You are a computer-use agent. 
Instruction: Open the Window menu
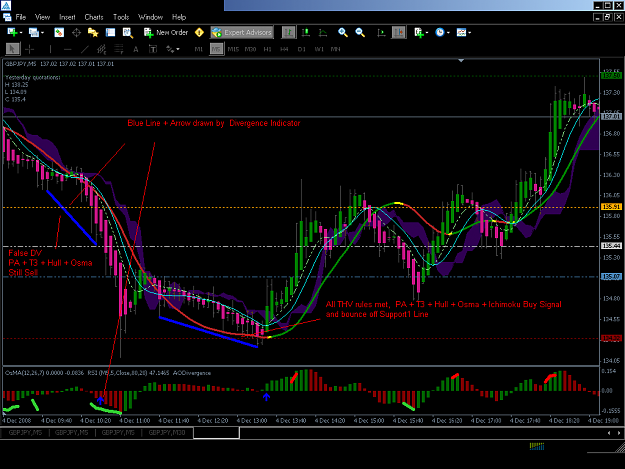click(150, 17)
